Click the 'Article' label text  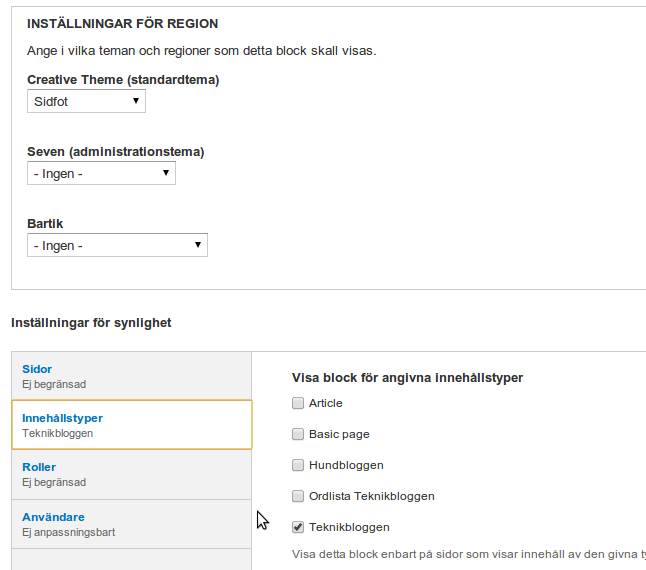click(x=326, y=403)
